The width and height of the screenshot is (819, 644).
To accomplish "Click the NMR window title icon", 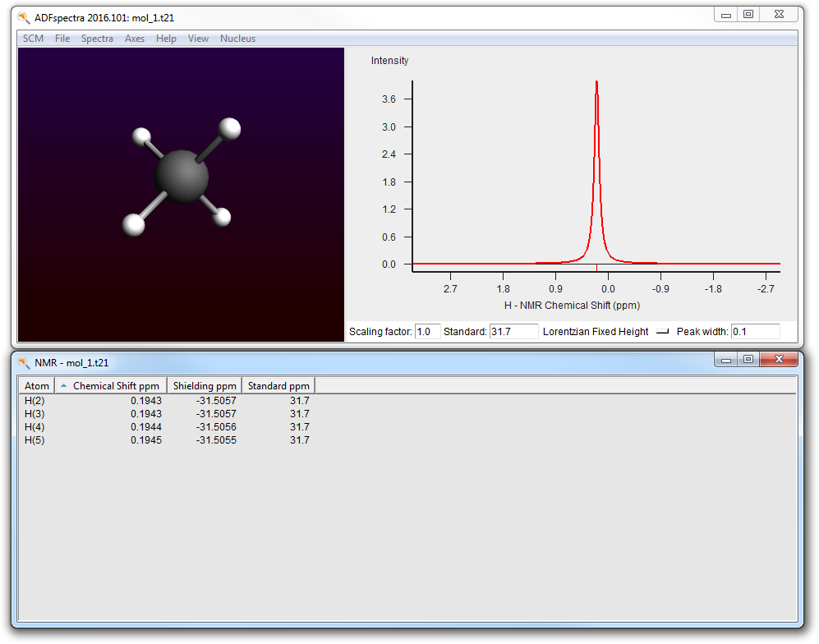I will [x=24, y=362].
